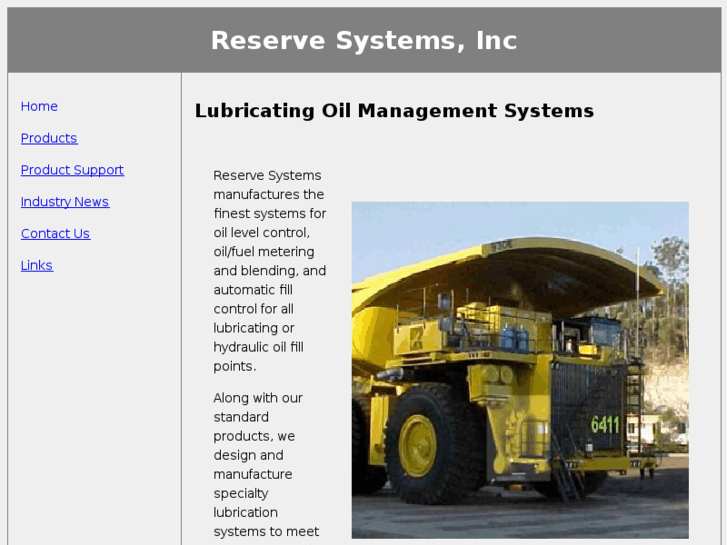Click the paragraph starting 'Reserve Systems manufactures'

tap(270, 271)
